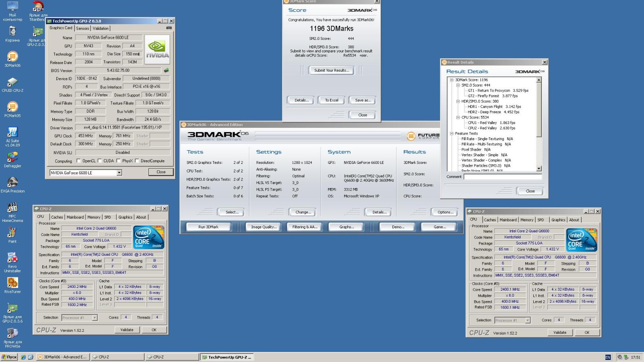Click Validate in the left CPU-Z window

pyautogui.click(x=127, y=330)
